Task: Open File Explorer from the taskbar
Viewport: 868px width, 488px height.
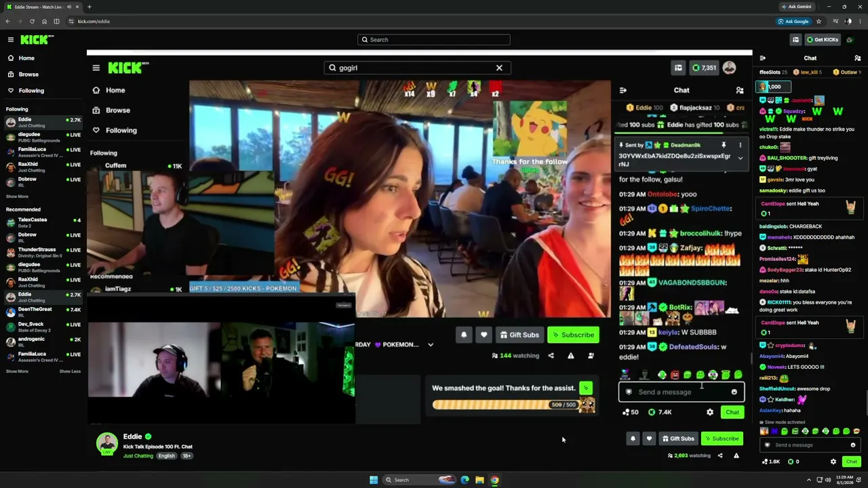Action: [x=479, y=480]
